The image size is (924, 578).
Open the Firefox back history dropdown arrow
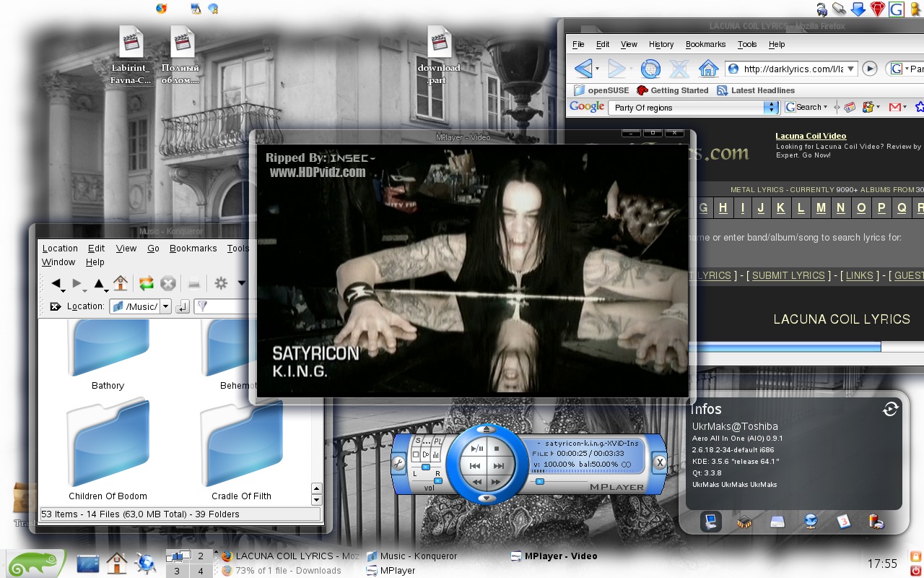pyautogui.click(x=597, y=69)
